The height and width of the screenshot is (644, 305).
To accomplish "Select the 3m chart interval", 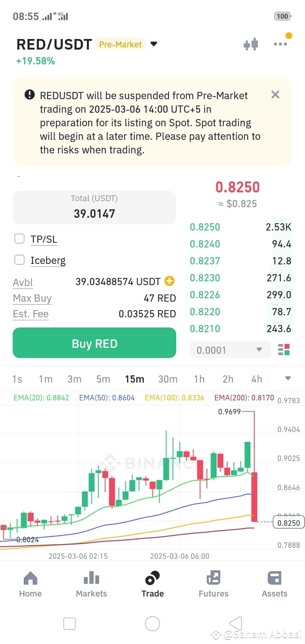I will tap(75, 379).
